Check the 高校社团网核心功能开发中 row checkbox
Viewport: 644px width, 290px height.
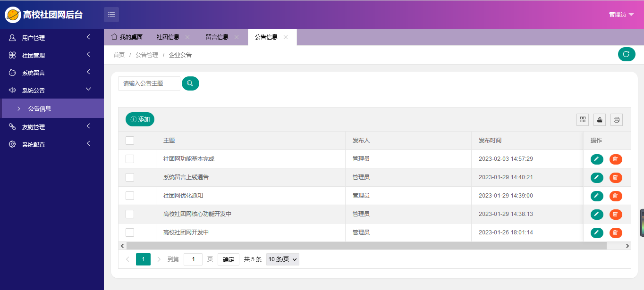click(130, 214)
